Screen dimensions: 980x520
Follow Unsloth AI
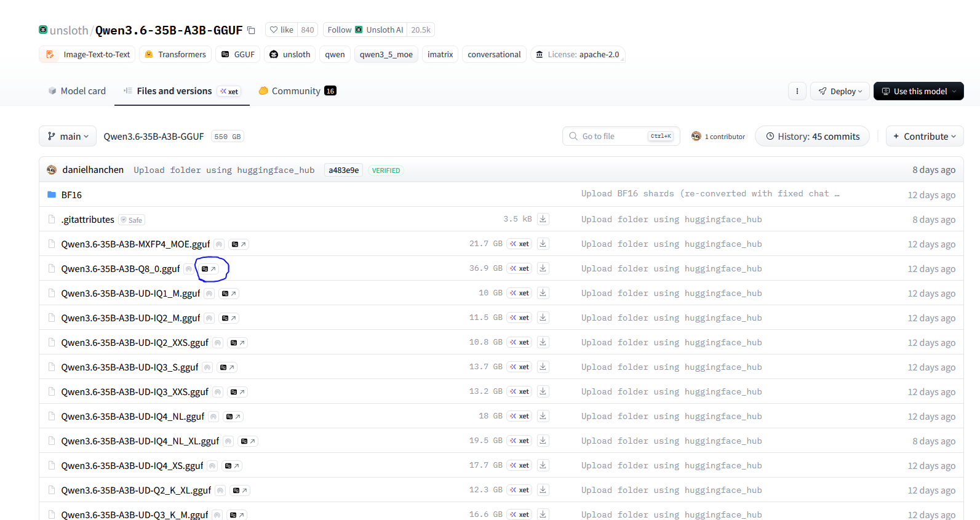(365, 30)
